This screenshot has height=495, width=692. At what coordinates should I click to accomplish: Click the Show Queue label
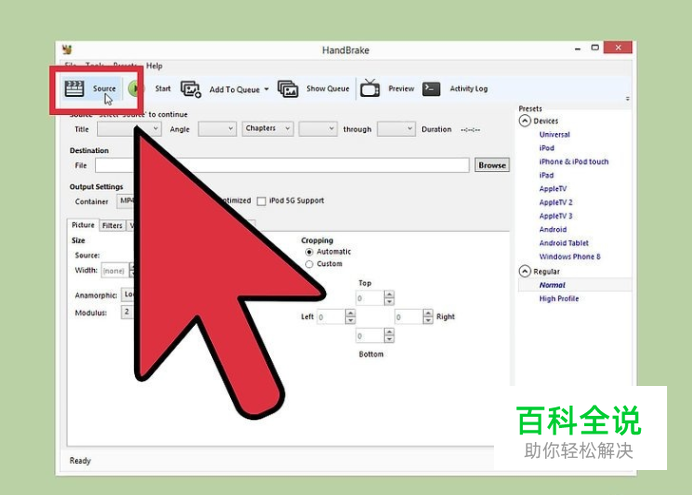point(327,89)
